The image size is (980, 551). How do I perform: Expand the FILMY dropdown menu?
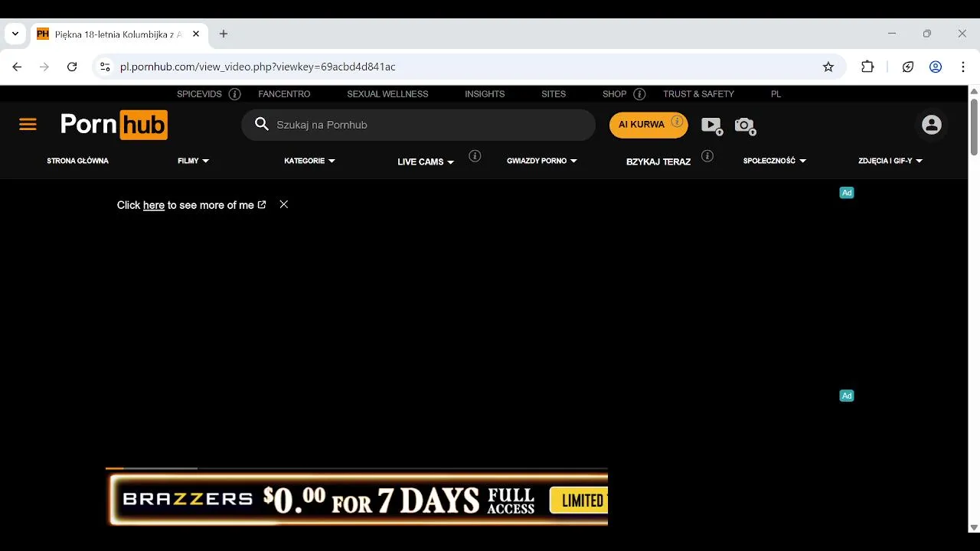[194, 161]
